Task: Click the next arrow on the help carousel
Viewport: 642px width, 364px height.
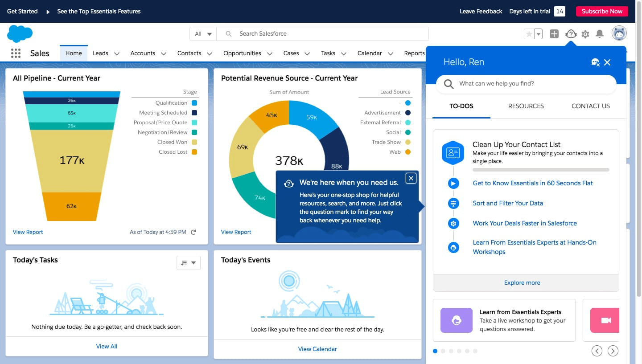Action: click(613, 351)
